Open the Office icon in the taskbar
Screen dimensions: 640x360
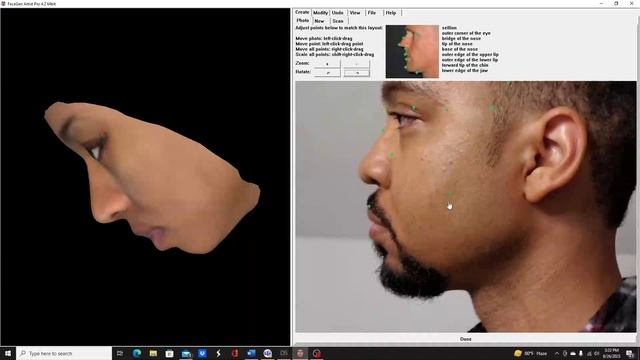click(x=235, y=353)
